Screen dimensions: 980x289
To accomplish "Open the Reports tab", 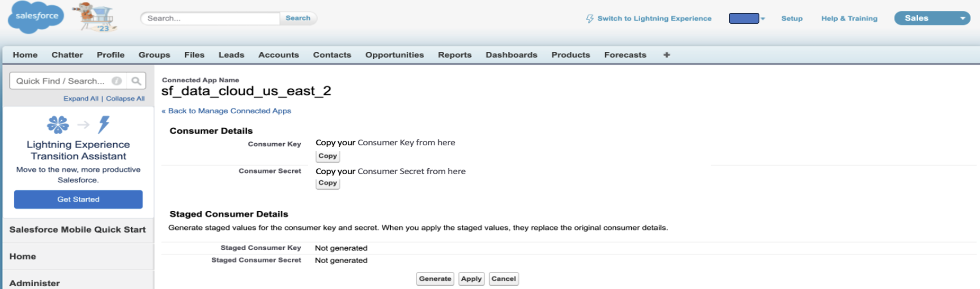I will pos(455,55).
